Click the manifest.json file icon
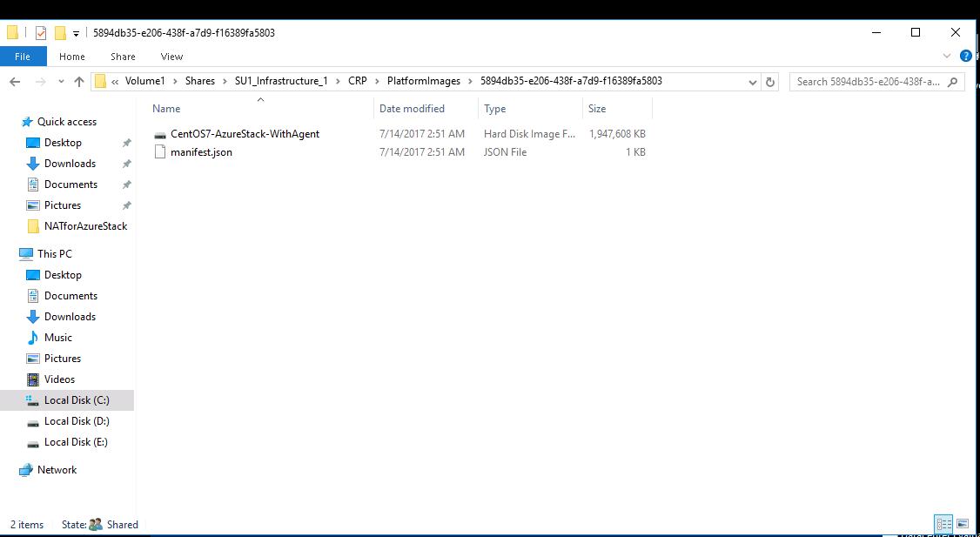The height and width of the screenshot is (537, 980). (x=160, y=152)
